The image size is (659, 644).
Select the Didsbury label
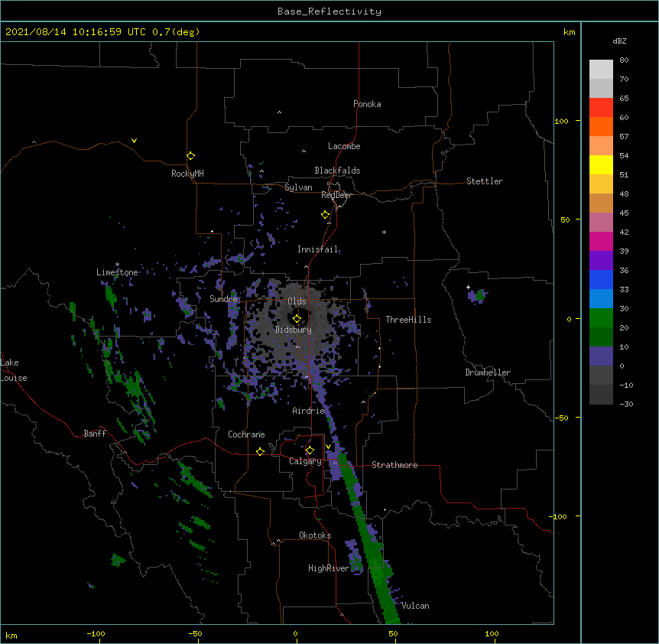294,330
